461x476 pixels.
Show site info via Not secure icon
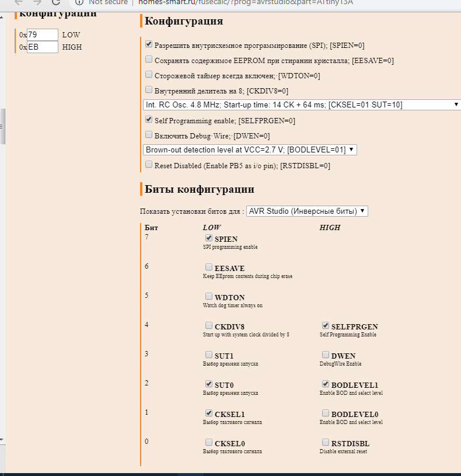[79, 2]
